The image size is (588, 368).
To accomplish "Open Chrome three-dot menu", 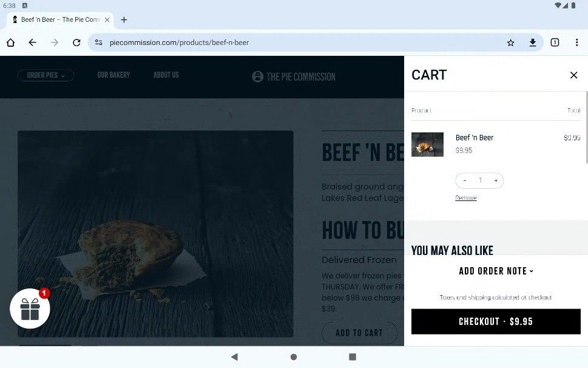I will coord(576,43).
